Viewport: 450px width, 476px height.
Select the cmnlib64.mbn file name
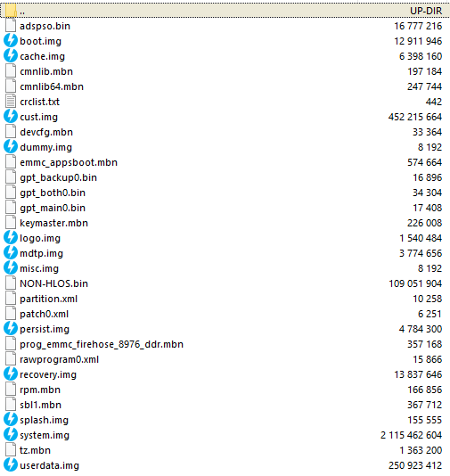coord(52,86)
